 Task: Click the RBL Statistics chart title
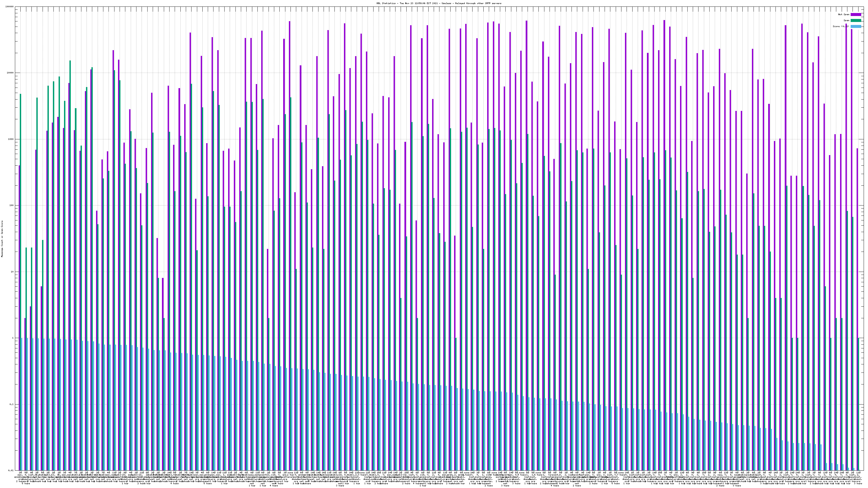[439, 3]
